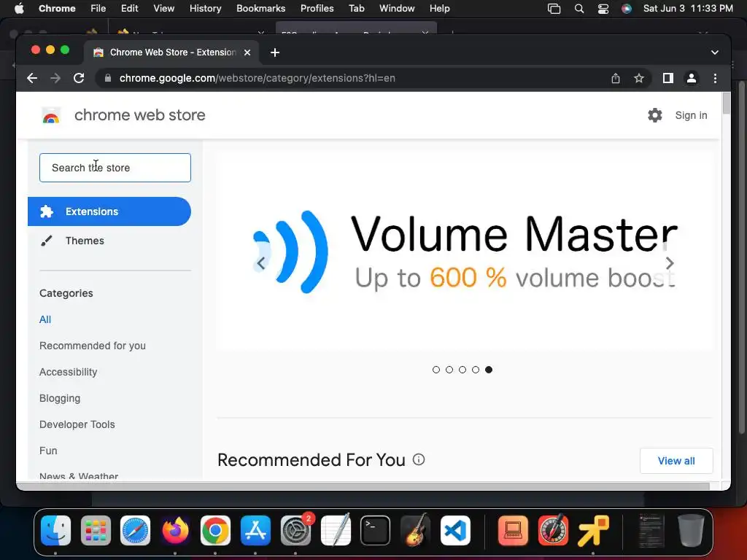Share this page via share icon
This screenshot has width=747, height=560.
coord(616,78)
